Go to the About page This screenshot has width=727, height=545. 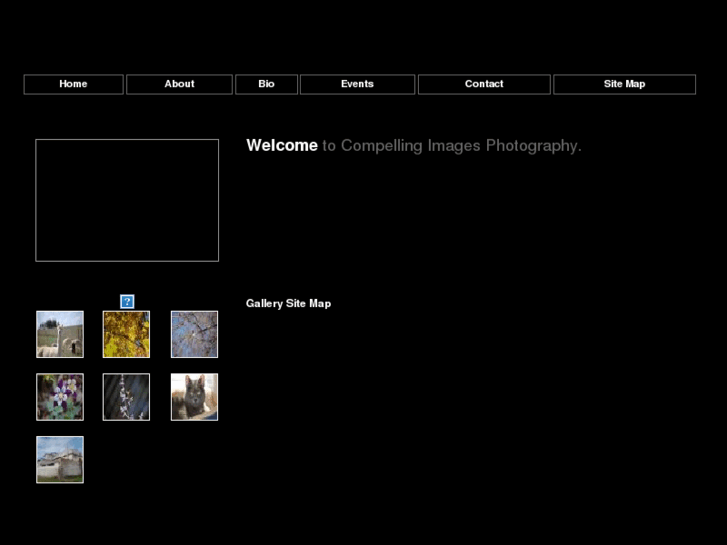[x=179, y=84]
